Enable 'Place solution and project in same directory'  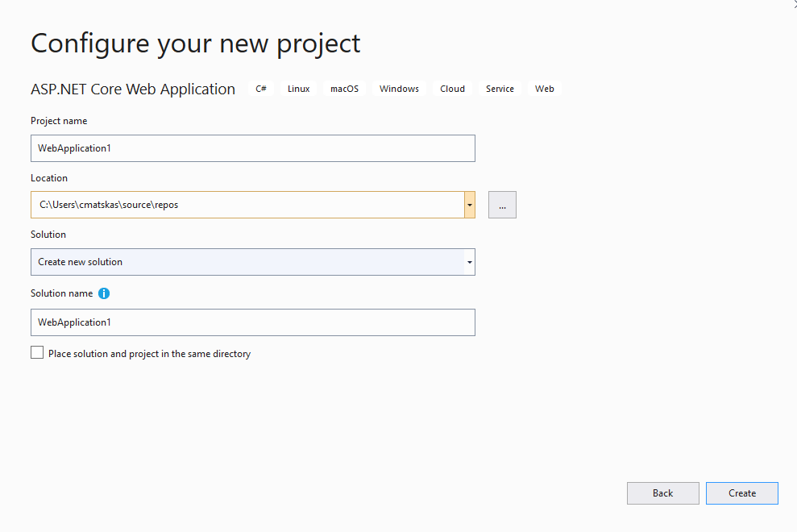(x=37, y=352)
